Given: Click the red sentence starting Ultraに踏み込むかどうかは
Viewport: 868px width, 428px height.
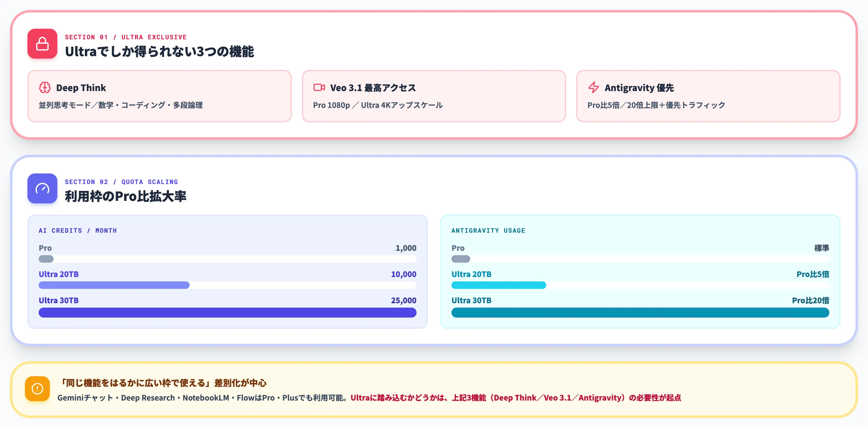Looking at the screenshot, I should tap(516, 398).
